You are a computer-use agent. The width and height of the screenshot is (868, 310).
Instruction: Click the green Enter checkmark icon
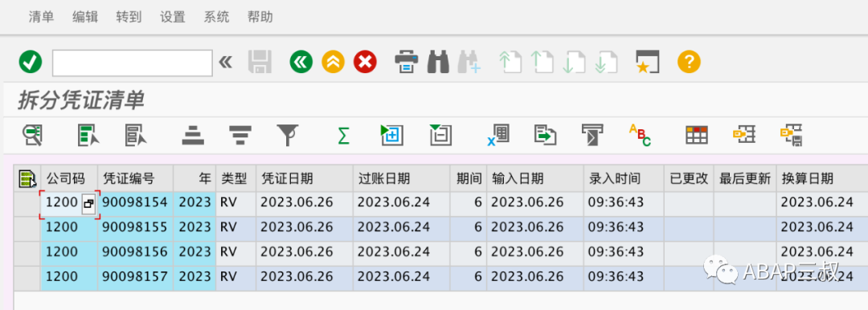coord(31,62)
